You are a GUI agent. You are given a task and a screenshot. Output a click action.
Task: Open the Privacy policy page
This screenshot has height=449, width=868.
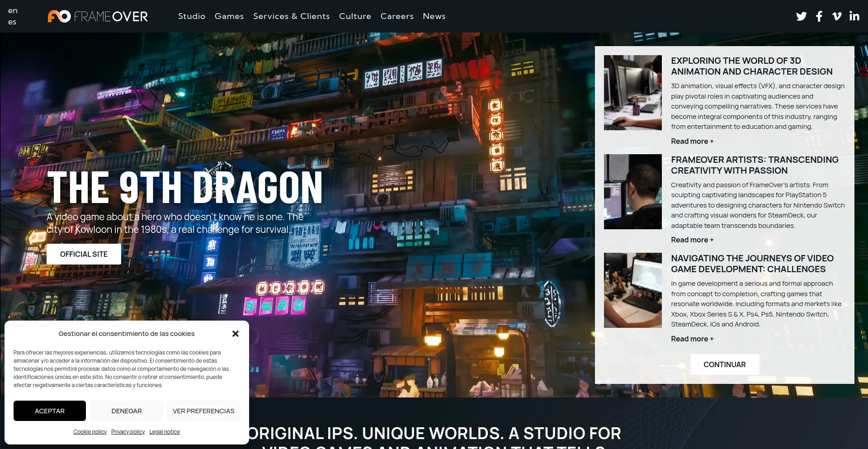pyautogui.click(x=127, y=431)
